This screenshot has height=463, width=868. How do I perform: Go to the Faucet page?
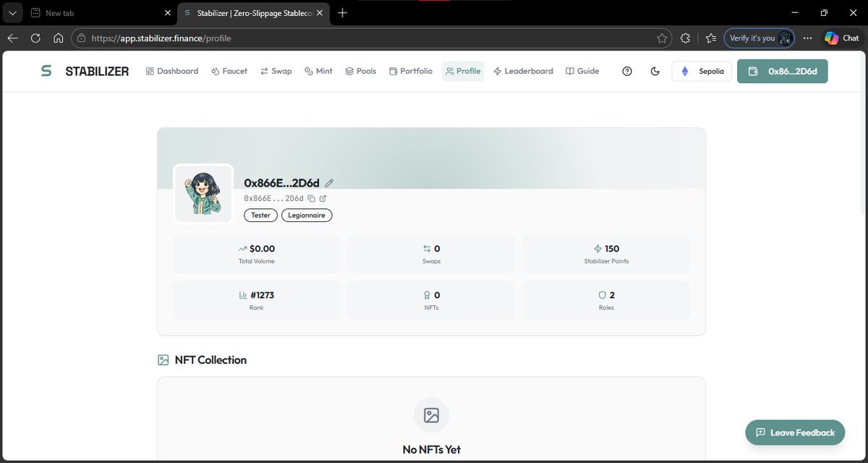(x=229, y=71)
